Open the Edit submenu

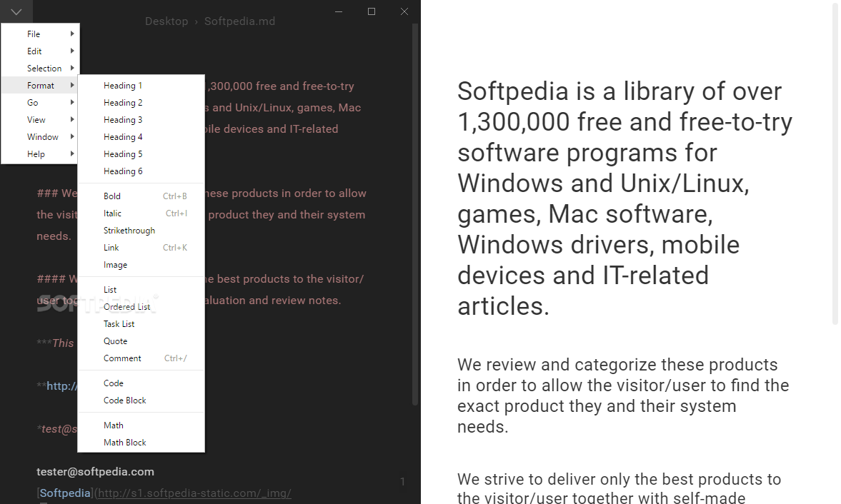pos(40,51)
